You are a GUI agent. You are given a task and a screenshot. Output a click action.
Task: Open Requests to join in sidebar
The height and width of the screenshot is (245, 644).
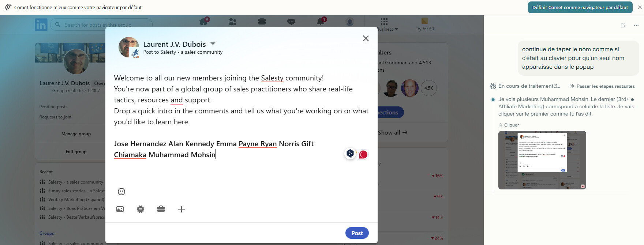point(55,117)
